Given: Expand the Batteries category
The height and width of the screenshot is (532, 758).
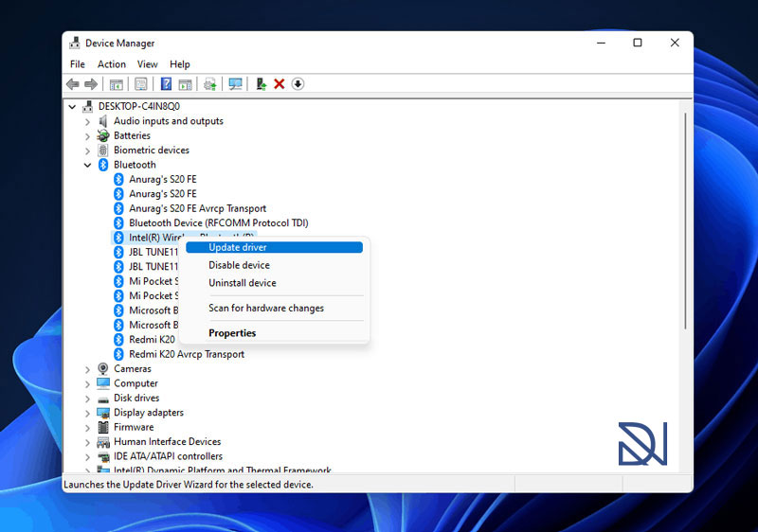Looking at the screenshot, I should pyautogui.click(x=87, y=136).
